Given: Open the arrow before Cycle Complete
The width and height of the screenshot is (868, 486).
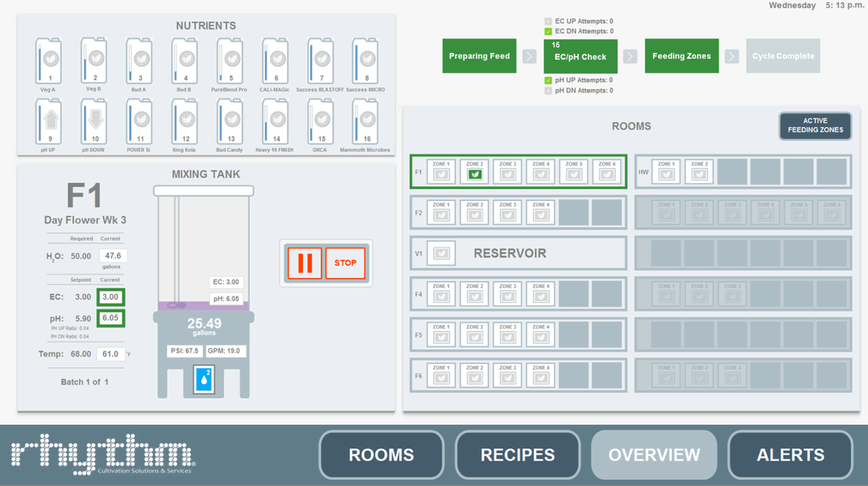Looking at the screenshot, I should click(x=731, y=56).
